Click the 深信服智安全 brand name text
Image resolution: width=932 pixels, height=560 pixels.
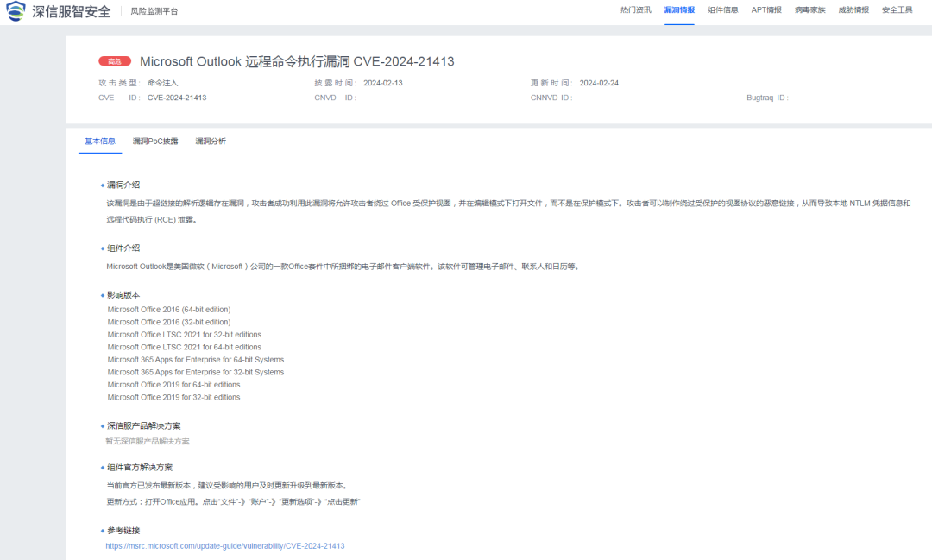[72, 11]
